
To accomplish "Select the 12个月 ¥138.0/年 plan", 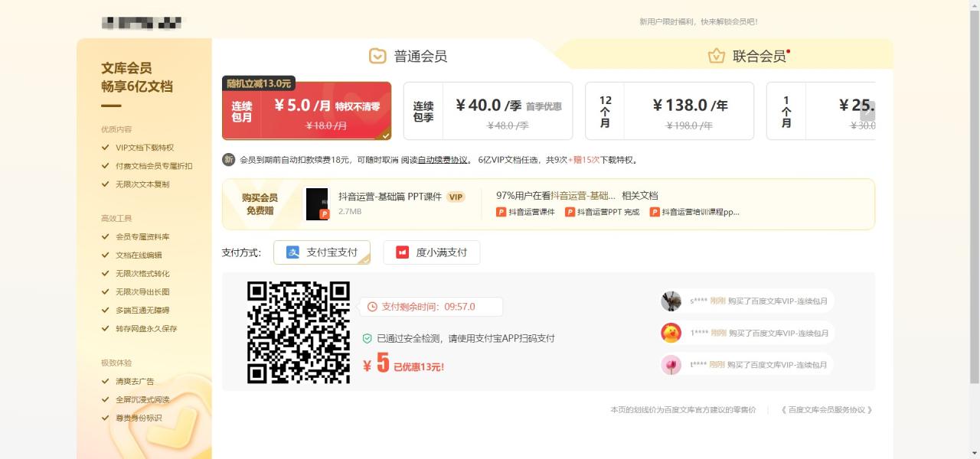I will coord(669,111).
